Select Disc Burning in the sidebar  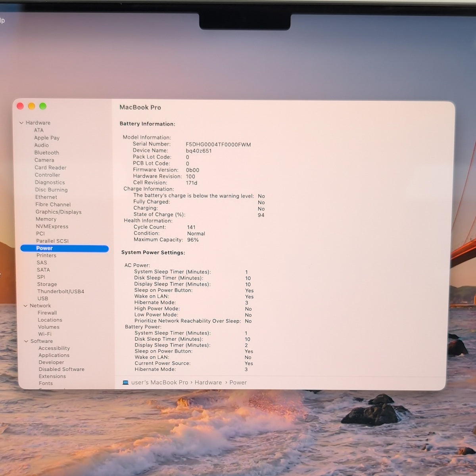52,190
